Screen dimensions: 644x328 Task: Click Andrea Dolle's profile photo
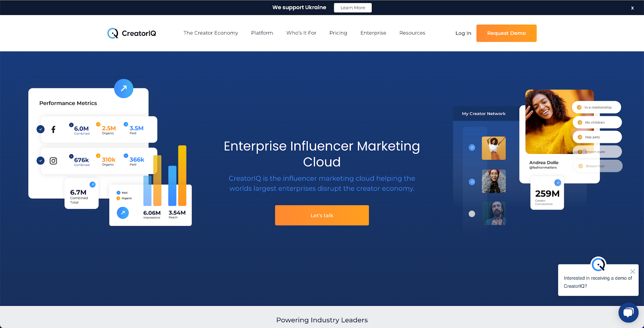coord(559,122)
